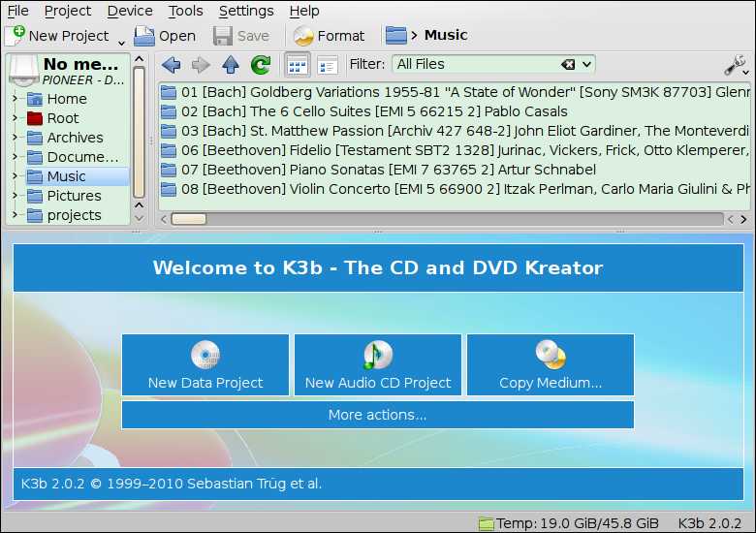This screenshot has height=533, width=756.
Task: Click the K3b 2.0.2 copyright banner text
Action: tap(172, 484)
